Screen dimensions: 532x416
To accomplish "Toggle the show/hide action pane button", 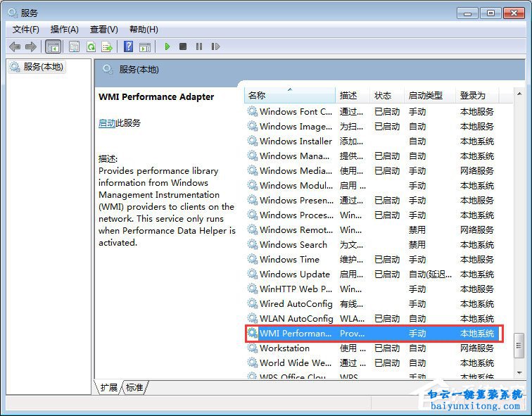I will tap(144, 46).
